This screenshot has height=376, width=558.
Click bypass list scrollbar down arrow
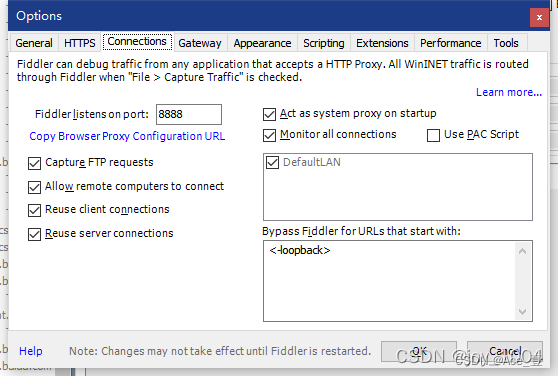(x=522, y=312)
